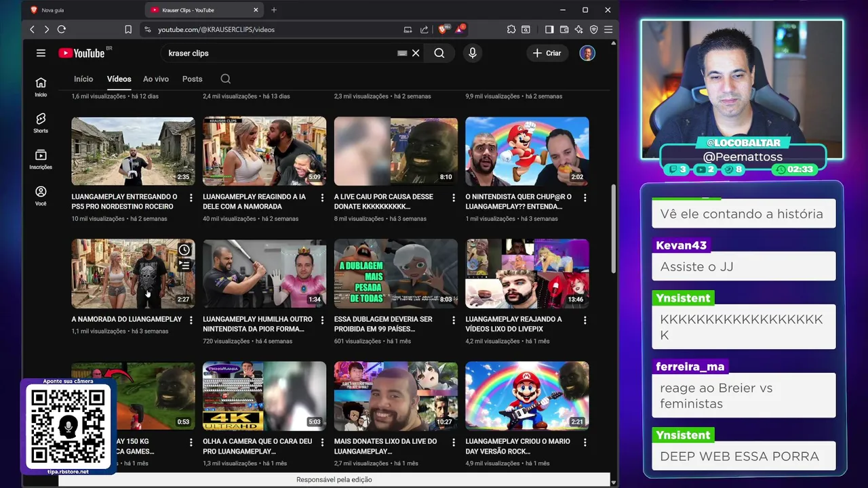Go to YouTube home via the logo
The height and width of the screenshot is (488, 868).
(81, 54)
